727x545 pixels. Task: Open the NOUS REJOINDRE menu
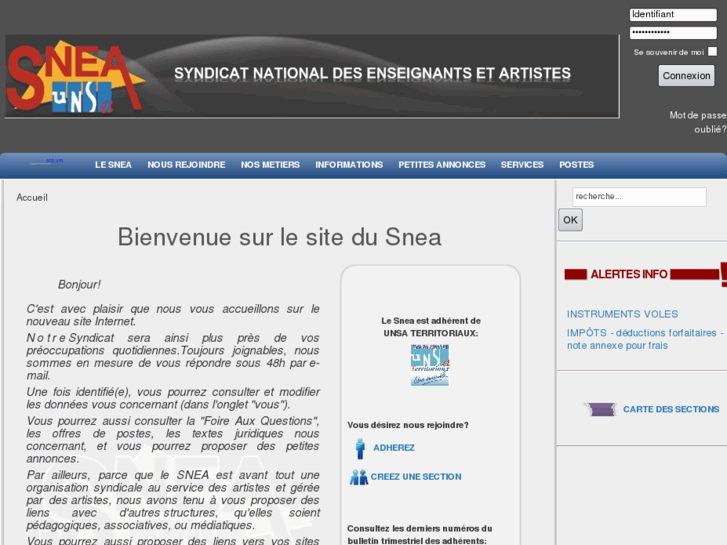[x=186, y=165]
